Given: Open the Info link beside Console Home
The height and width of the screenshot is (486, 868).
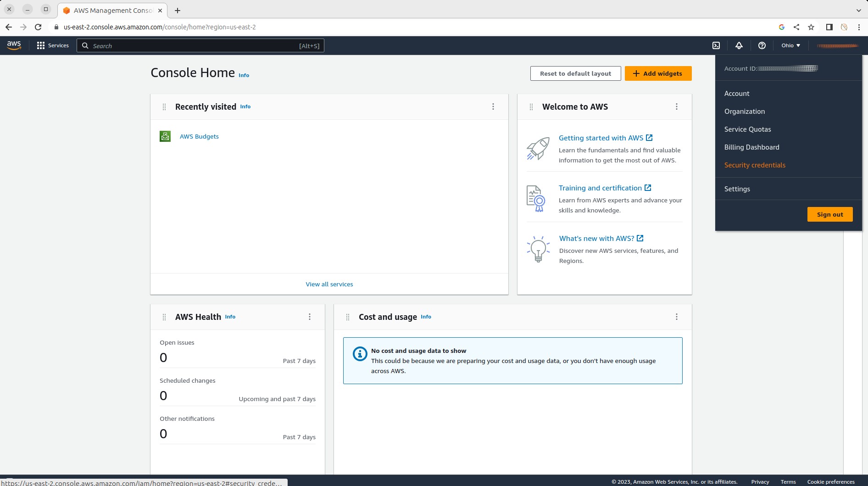Looking at the screenshot, I should (244, 75).
